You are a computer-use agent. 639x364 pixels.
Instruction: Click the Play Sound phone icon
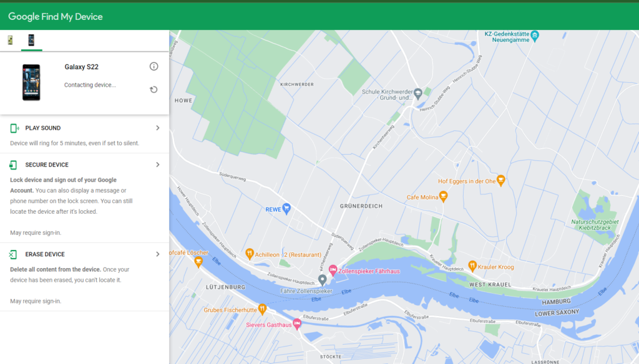(14, 128)
